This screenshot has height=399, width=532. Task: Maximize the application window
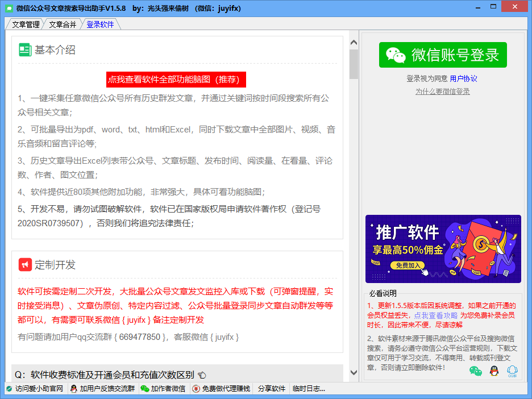tap(493, 7)
